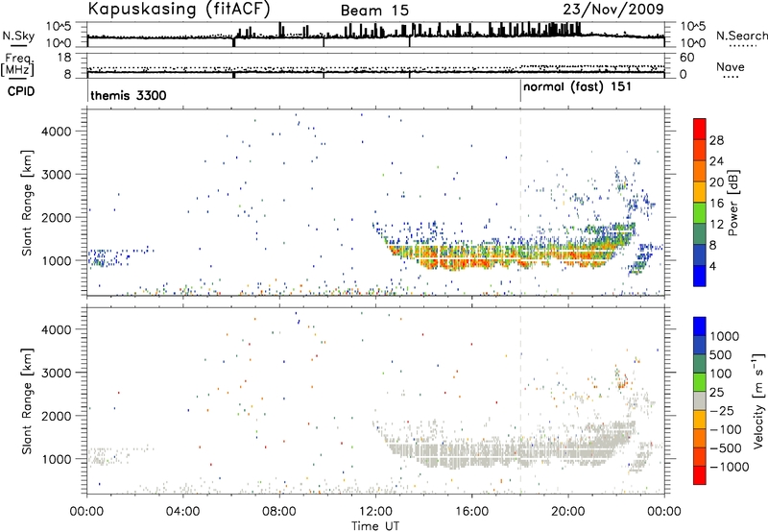Click the 'Time UT' axis title

coord(375,526)
